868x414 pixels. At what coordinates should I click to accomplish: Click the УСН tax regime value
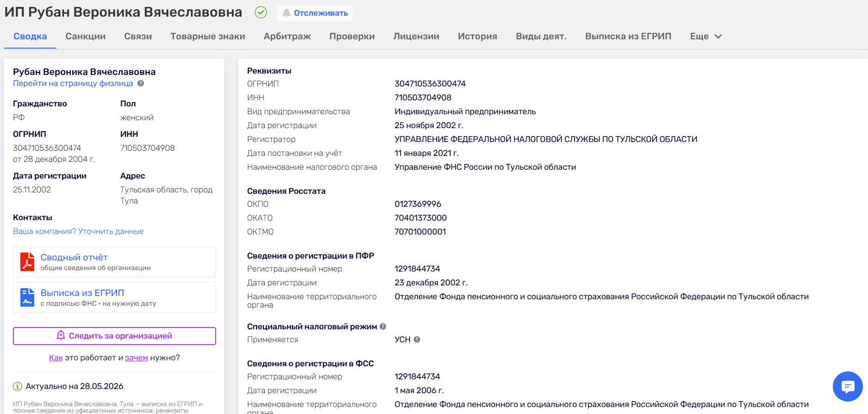403,340
